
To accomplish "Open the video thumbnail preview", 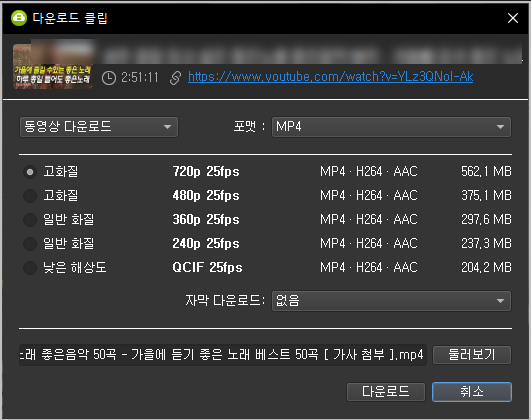I will [53, 66].
